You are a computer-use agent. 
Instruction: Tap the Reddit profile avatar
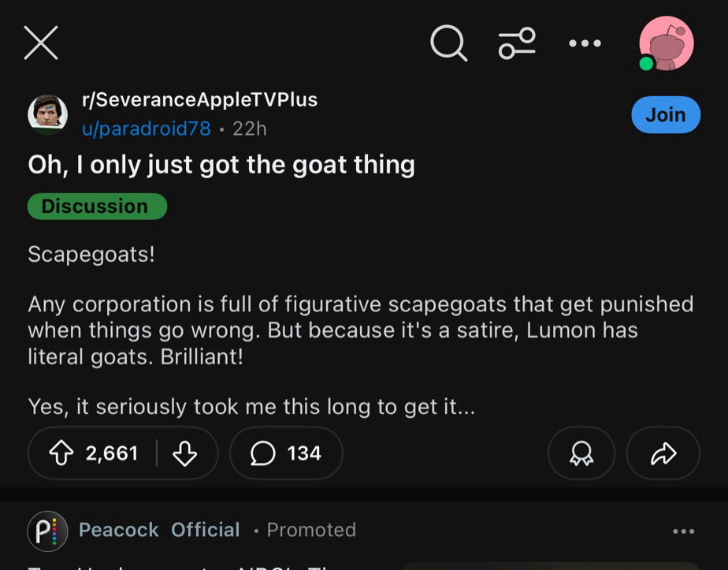(x=666, y=43)
